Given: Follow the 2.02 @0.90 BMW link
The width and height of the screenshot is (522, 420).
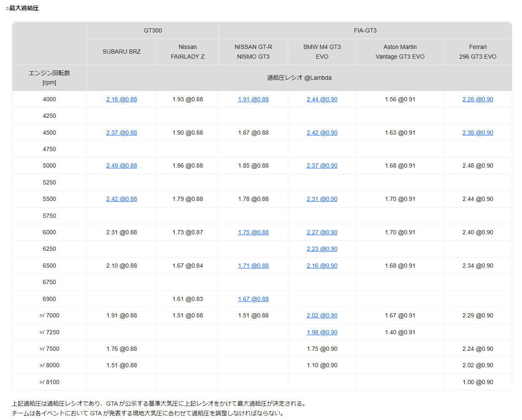Looking at the screenshot, I should [x=322, y=315].
